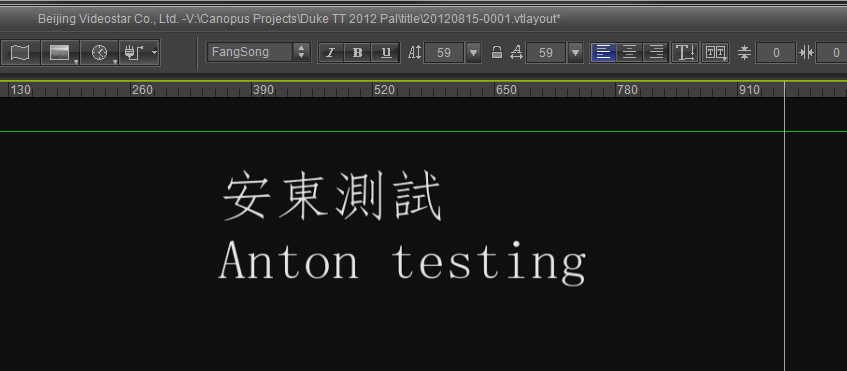Viewport: 847px width, 371px height.
Task: Center-align the text
Action: [x=629, y=52]
